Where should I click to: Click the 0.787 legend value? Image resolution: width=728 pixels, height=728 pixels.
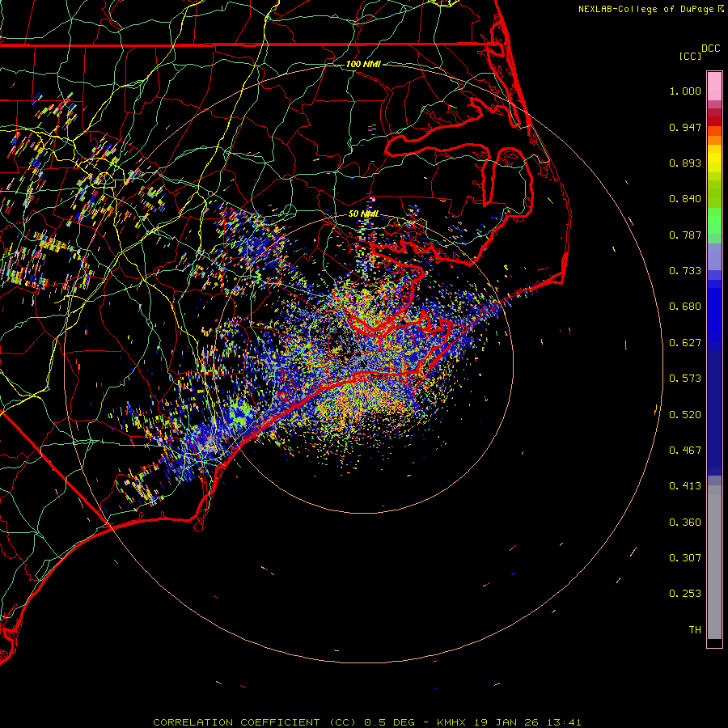pyautogui.click(x=685, y=235)
